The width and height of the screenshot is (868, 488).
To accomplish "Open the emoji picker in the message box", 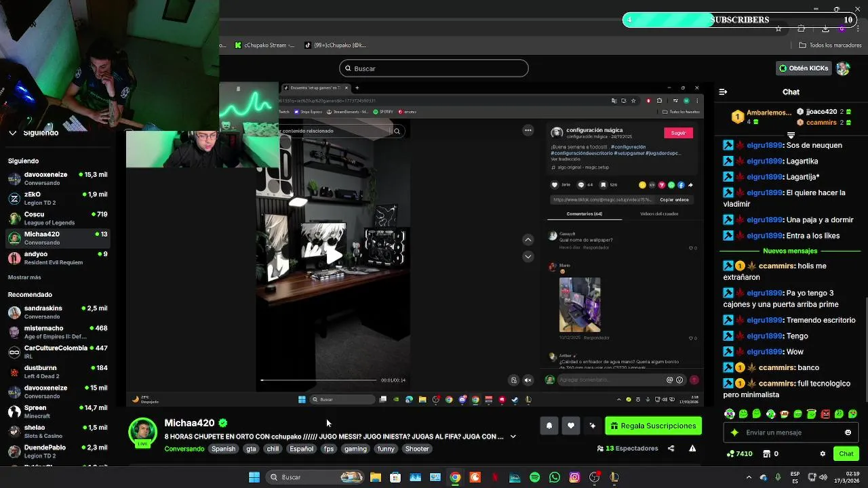I will (848, 432).
